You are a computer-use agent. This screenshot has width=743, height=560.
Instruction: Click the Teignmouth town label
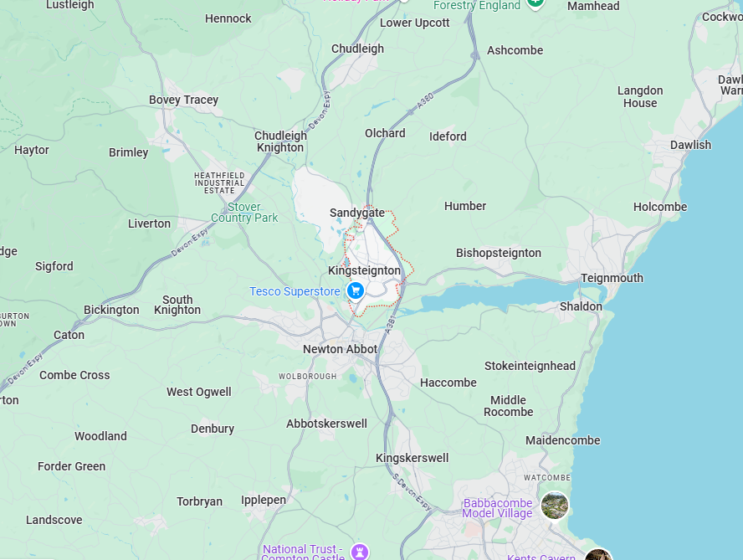pos(612,278)
